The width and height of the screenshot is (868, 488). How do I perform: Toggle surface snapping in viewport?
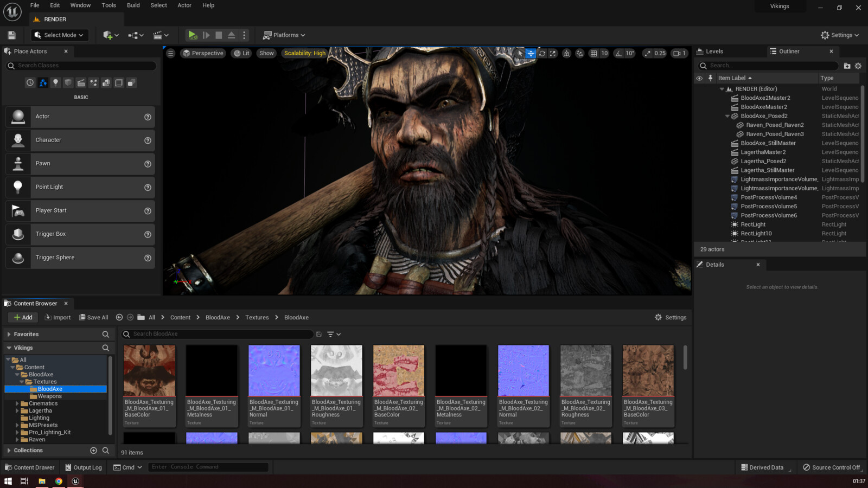pyautogui.click(x=579, y=53)
